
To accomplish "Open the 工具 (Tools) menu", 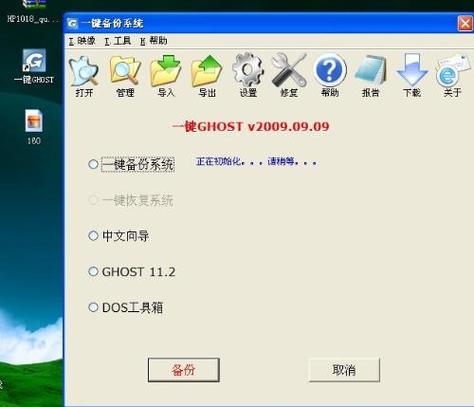I will click(x=118, y=41).
